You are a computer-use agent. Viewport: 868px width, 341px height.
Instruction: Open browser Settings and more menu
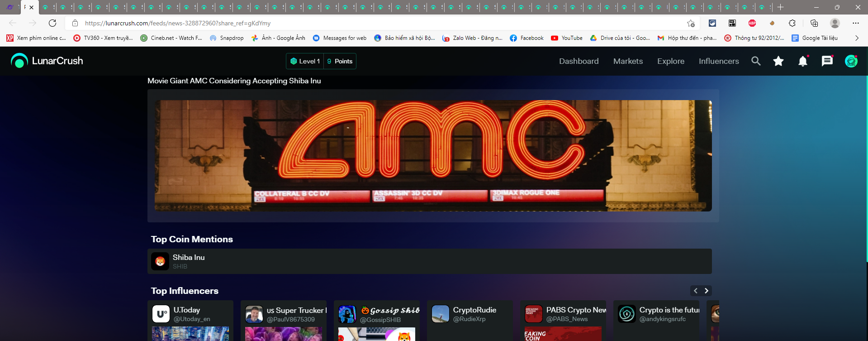(856, 23)
